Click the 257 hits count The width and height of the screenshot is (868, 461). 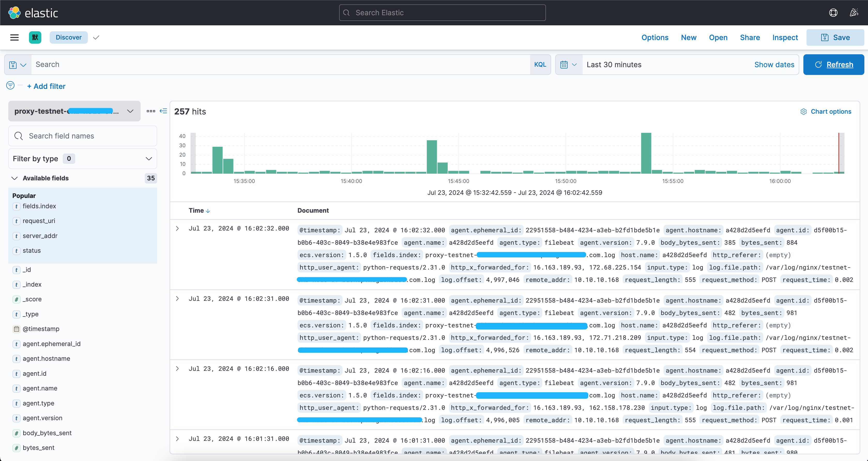click(x=190, y=111)
